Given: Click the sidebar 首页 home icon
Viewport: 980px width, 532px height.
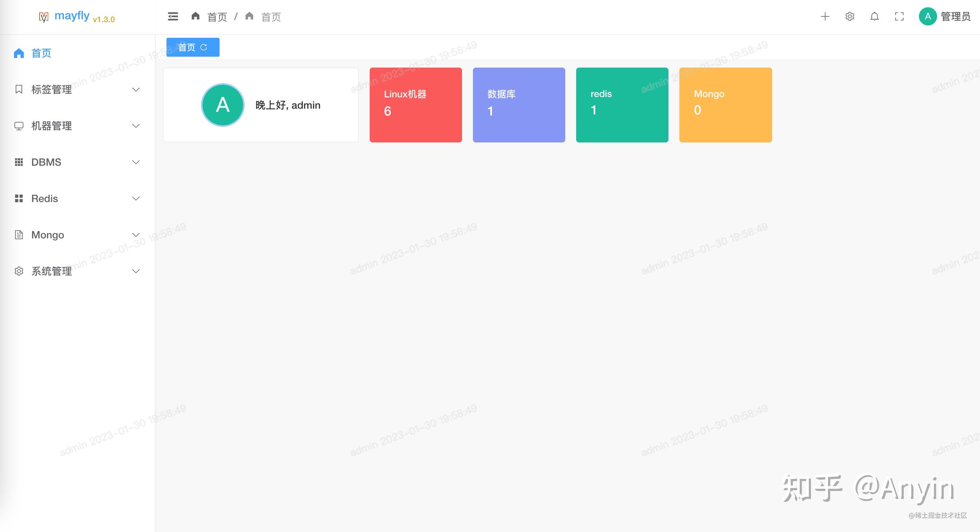Looking at the screenshot, I should click(19, 53).
